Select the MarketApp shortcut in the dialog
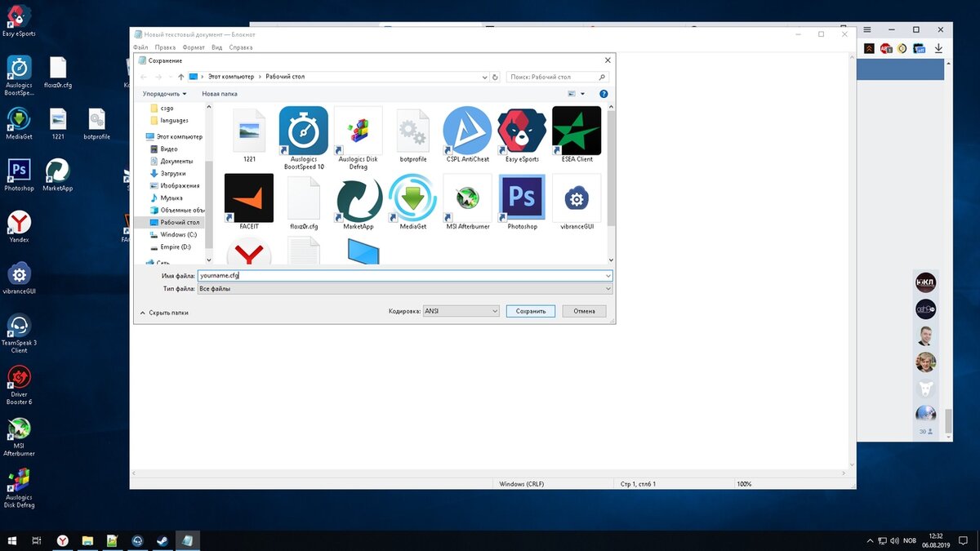 (359, 202)
